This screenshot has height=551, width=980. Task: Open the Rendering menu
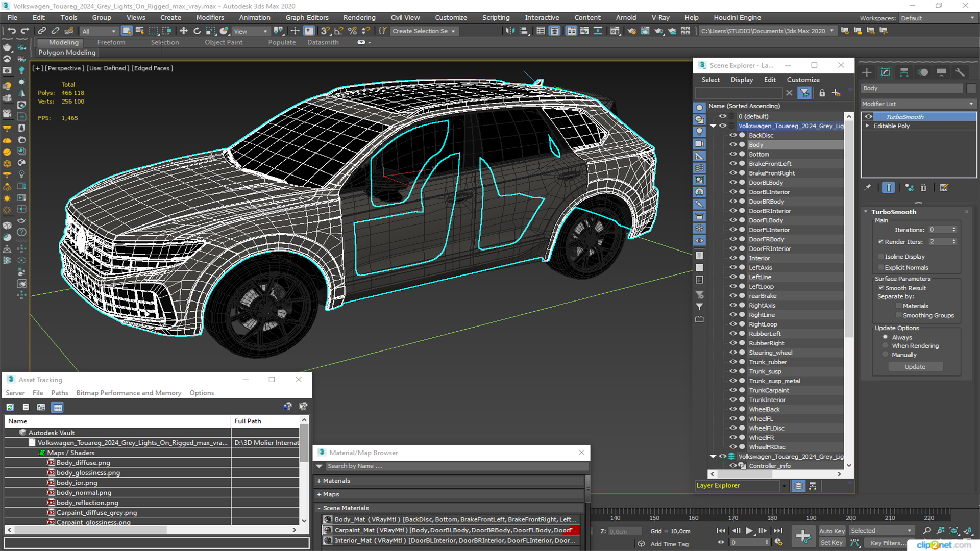click(359, 18)
